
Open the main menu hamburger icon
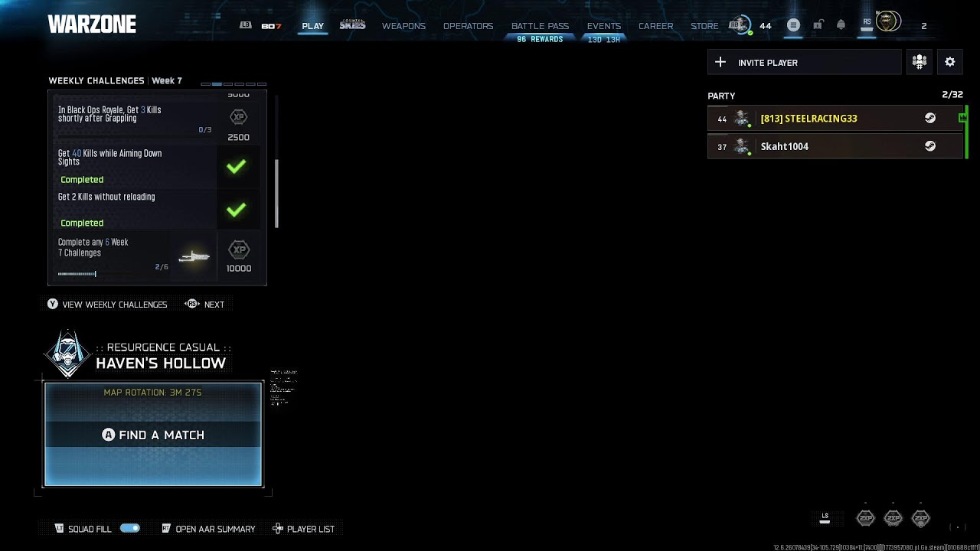point(793,25)
